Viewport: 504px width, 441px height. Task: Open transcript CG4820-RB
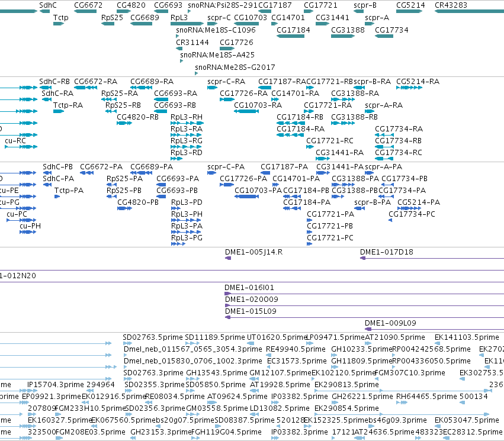(137, 117)
